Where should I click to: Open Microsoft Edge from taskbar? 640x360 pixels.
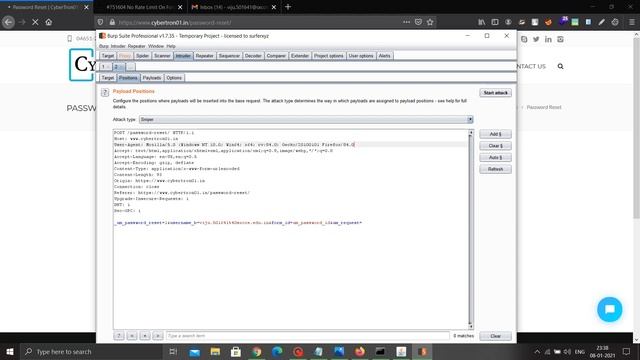[x=277, y=351]
